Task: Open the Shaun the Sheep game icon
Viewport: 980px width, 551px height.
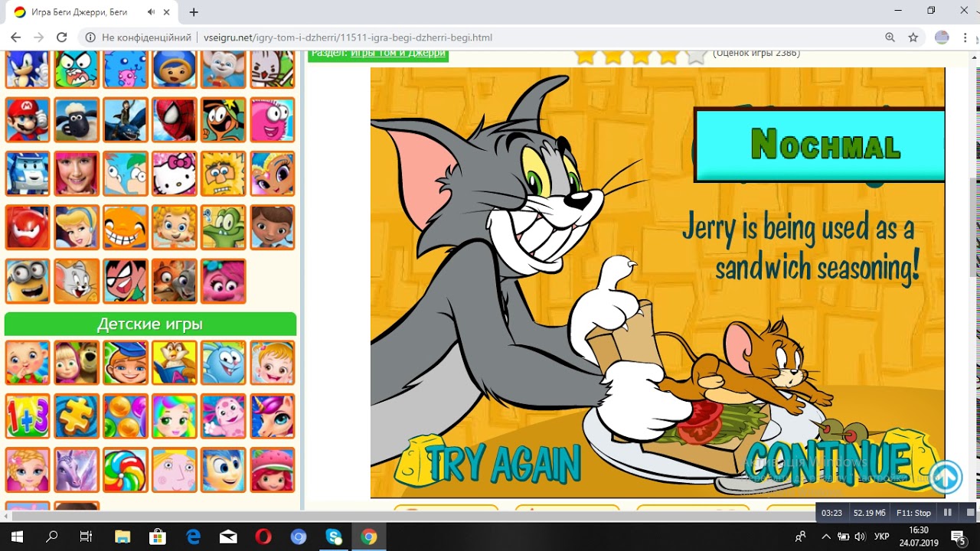Action: 77,119
